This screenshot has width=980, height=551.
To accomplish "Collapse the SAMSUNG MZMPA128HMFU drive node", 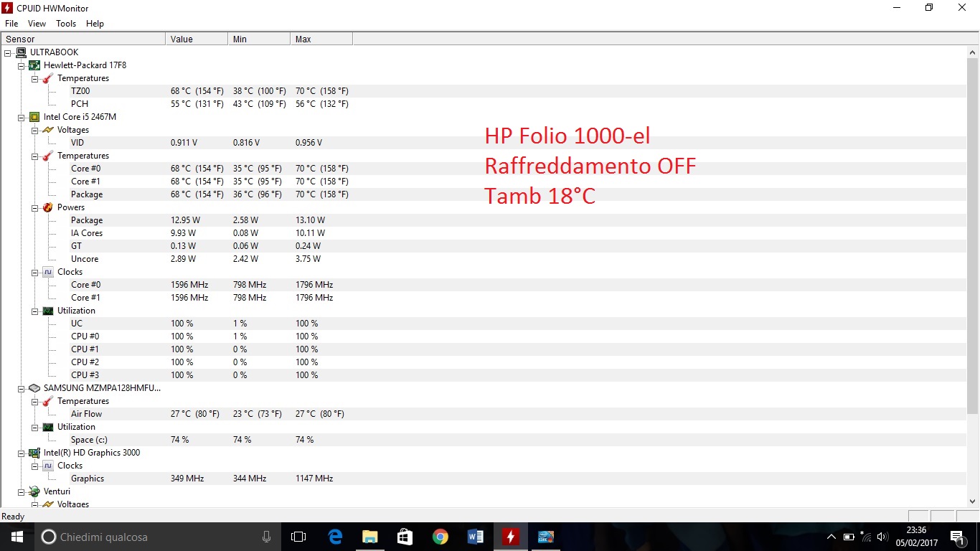I will [22, 388].
